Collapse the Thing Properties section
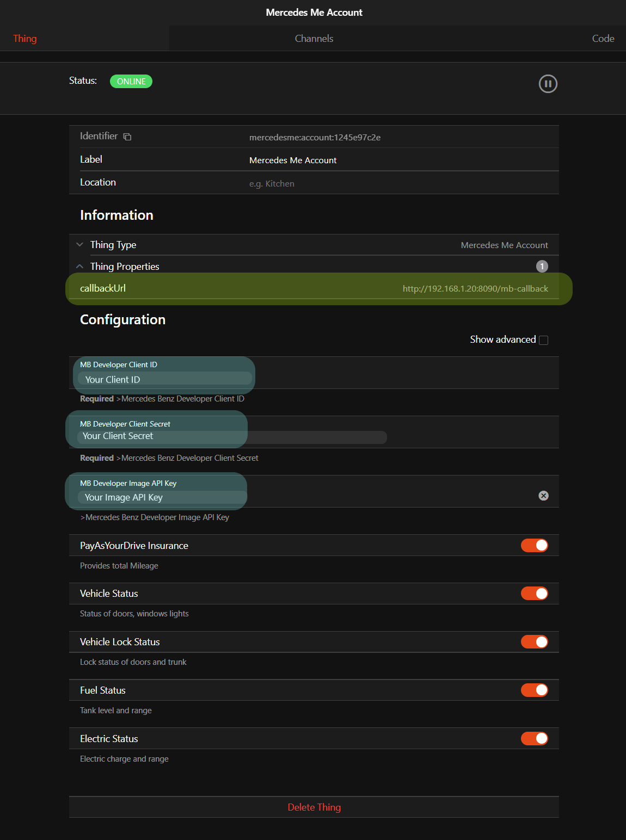 click(80, 267)
